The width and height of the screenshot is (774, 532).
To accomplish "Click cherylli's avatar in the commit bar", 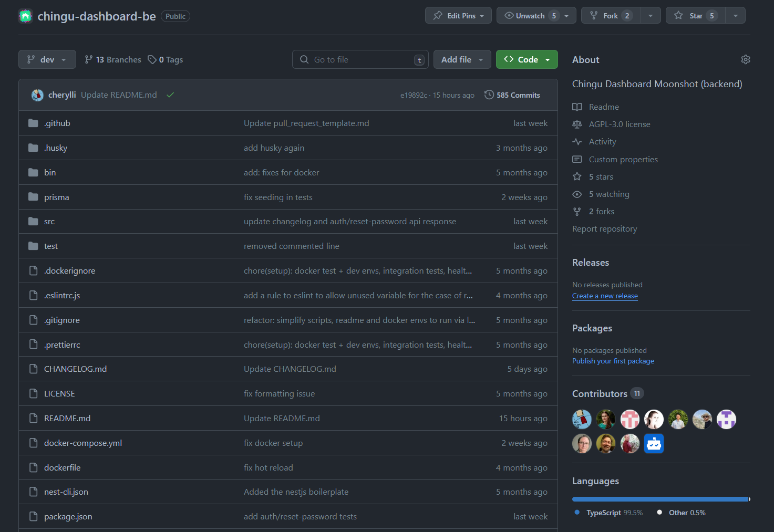I will 37,95.
